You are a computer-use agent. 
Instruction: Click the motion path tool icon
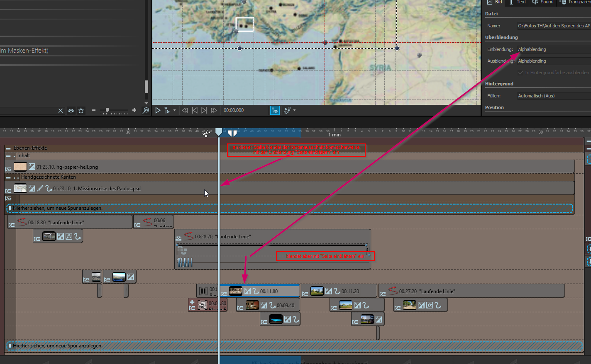pos(287,110)
